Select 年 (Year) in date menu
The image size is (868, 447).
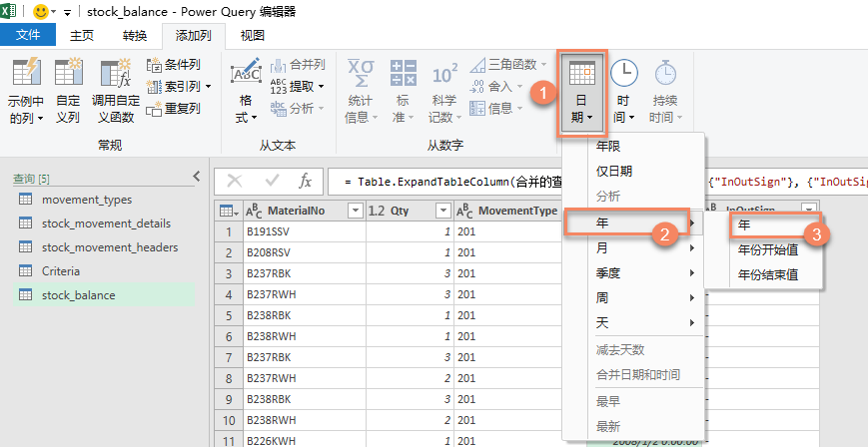point(626,223)
